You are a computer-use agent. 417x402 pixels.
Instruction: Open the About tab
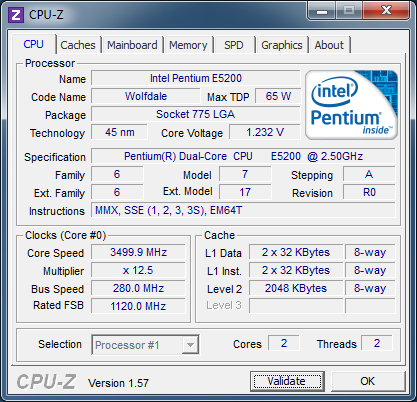pos(329,45)
